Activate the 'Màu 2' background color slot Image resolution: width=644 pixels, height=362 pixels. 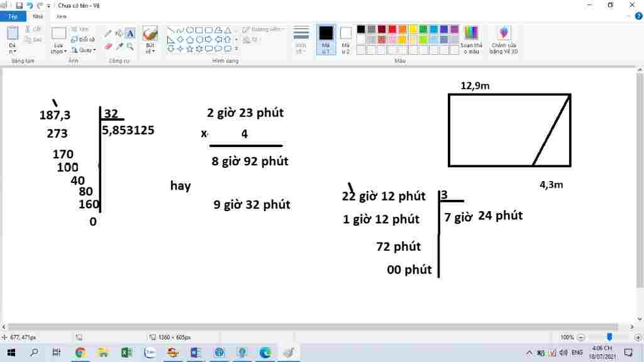tap(345, 39)
